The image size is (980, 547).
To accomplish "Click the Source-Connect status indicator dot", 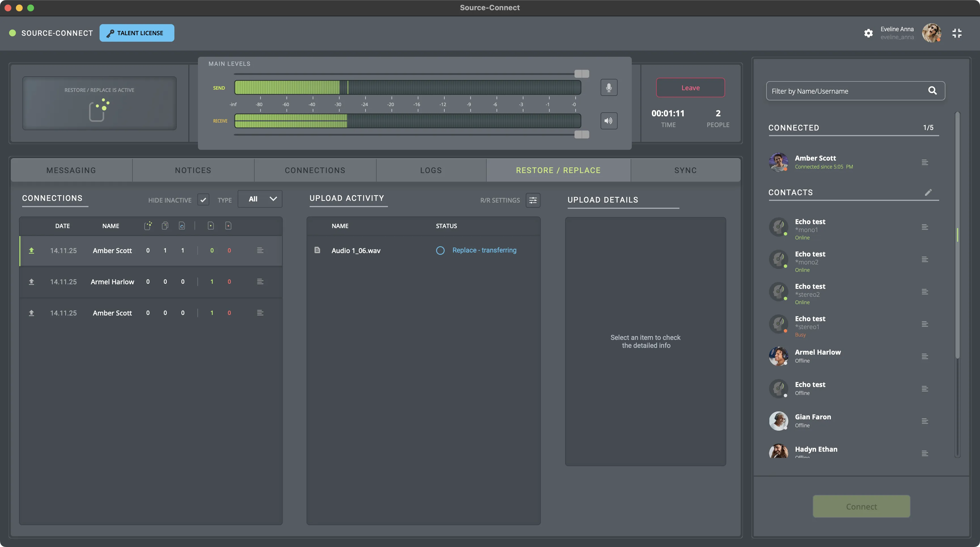I will [x=12, y=33].
